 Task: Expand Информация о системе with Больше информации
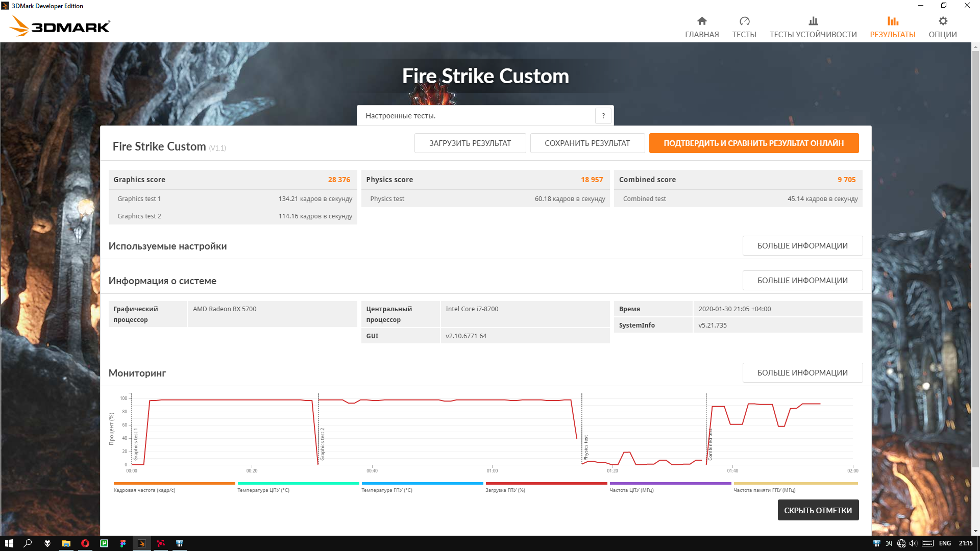click(802, 281)
